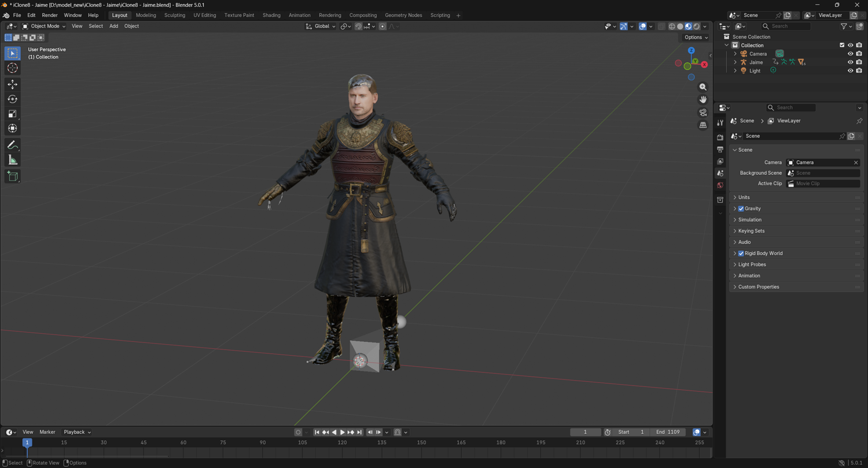Screen dimensions: 868x468
Task: Click the pin icon beside ViewLayer breadcrumb
Action: click(x=859, y=121)
